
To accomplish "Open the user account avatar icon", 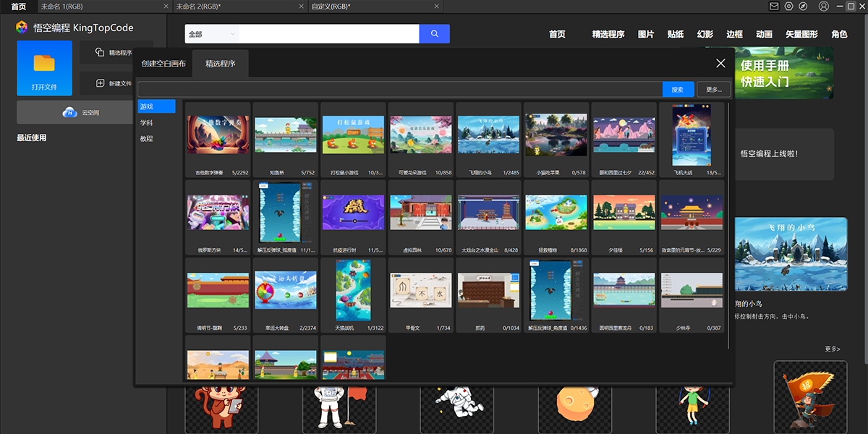I will coord(824,7).
